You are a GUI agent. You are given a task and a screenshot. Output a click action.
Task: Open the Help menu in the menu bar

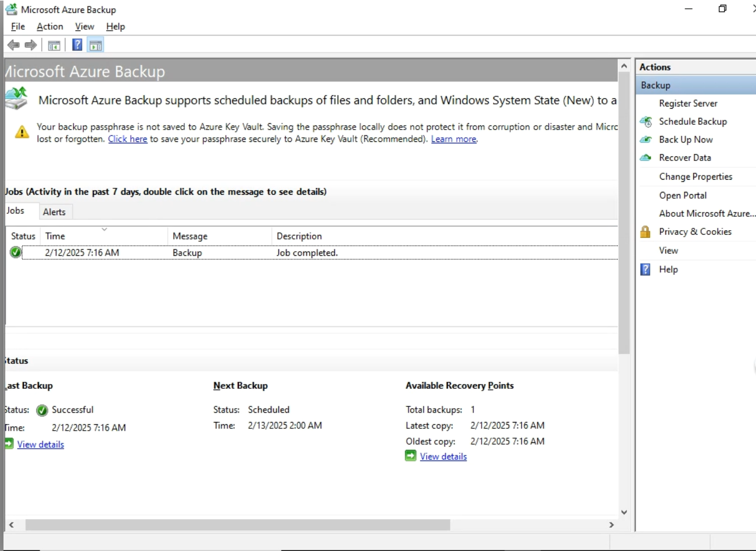tap(116, 26)
